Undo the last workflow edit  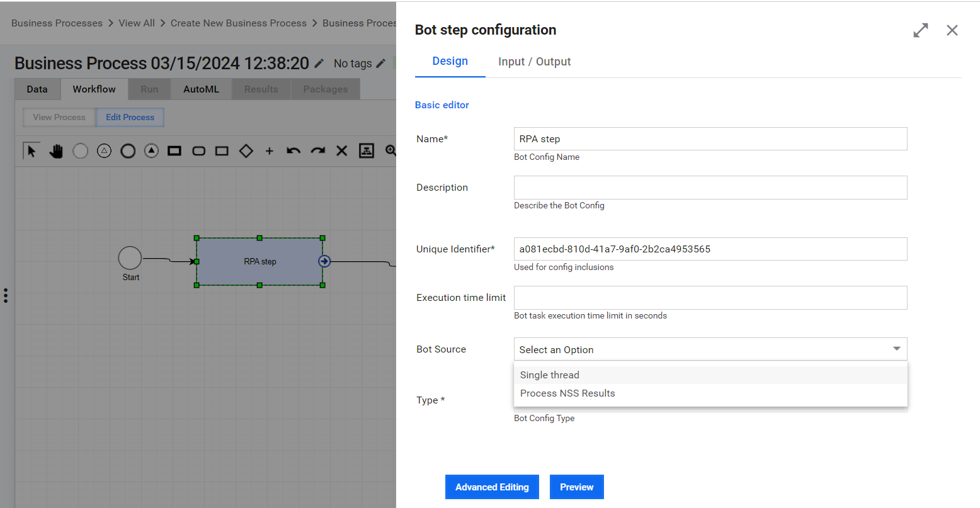click(293, 151)
